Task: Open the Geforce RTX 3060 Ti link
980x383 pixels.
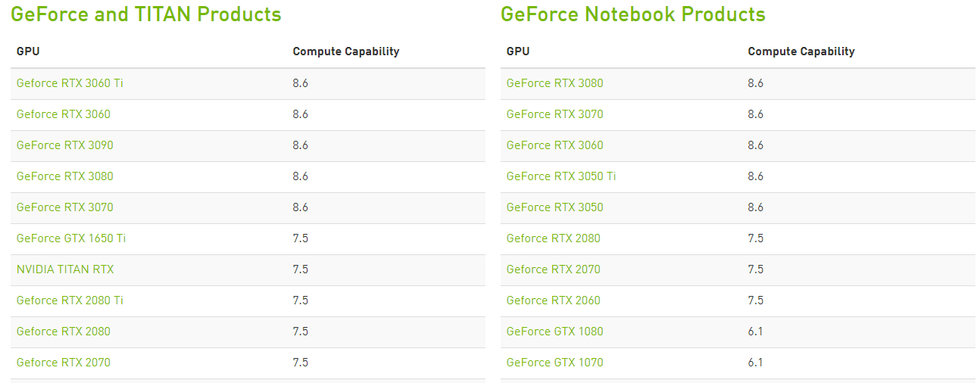Action: tap(70, 83)
